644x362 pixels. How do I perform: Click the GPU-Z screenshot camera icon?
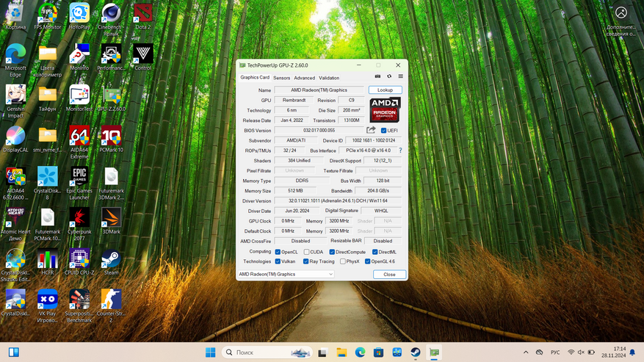377,76
